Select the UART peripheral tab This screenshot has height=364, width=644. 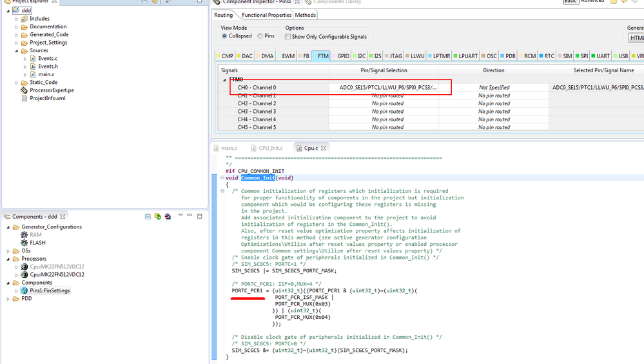600,56
